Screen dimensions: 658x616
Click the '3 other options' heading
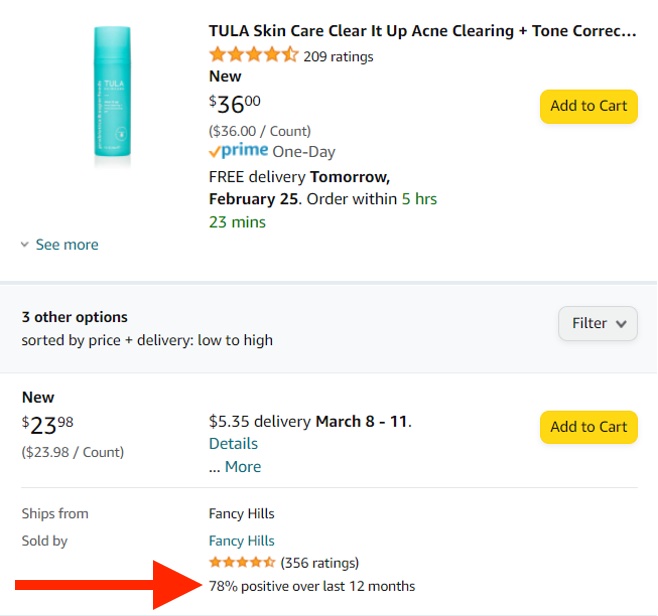pos(75,317)
